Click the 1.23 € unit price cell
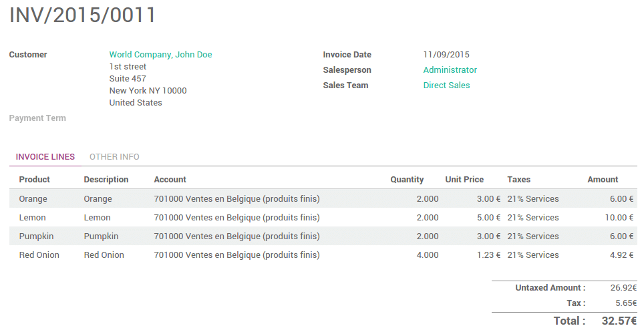This screenshot has width=644, height=328. pos(487,255)
